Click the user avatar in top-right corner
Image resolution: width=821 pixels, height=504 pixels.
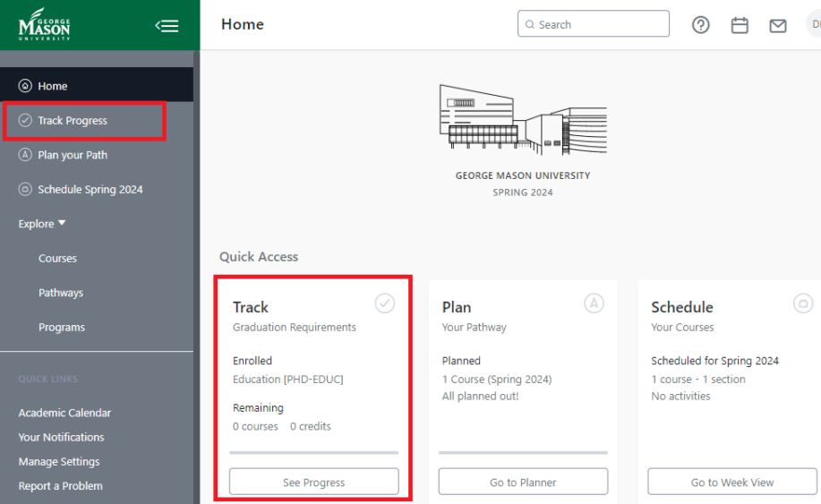click(x=814, y=24)
